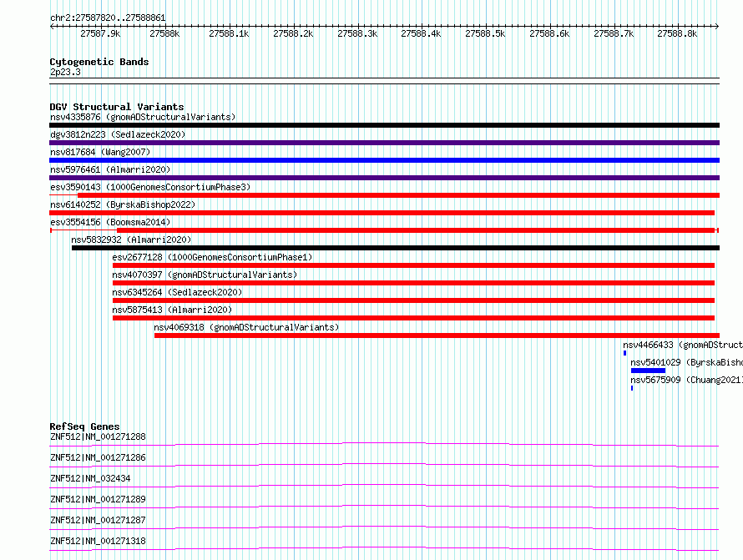Click the black nsv5832932 variant bar

[x=396, y=248]
